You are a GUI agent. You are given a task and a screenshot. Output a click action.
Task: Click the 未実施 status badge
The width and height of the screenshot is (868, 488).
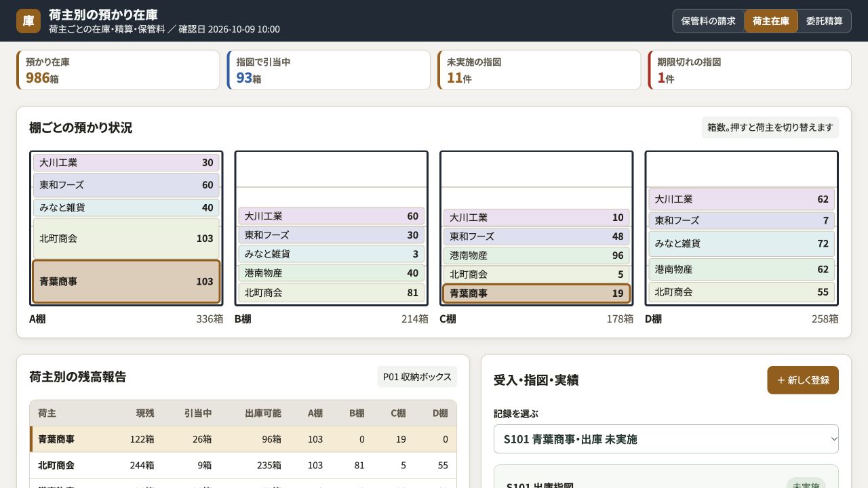point(806,484)
